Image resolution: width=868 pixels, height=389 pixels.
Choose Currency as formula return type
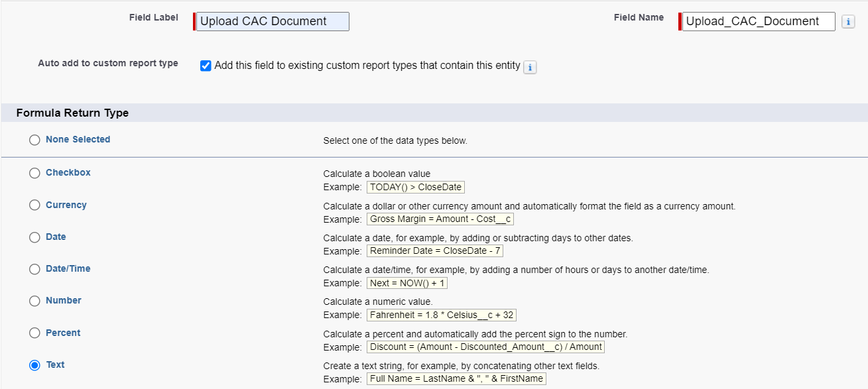pos(34,205)
